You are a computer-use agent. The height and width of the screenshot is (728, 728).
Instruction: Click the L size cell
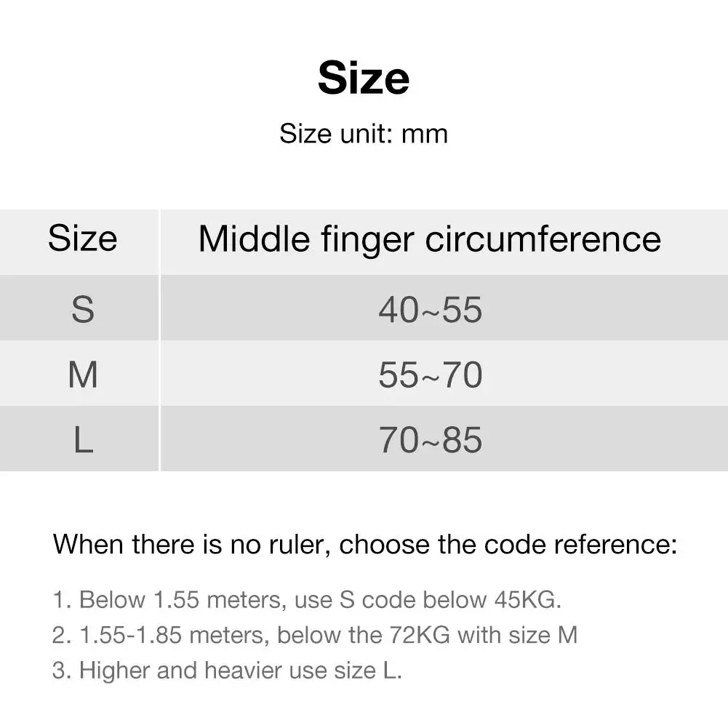[x=82, y=441]
